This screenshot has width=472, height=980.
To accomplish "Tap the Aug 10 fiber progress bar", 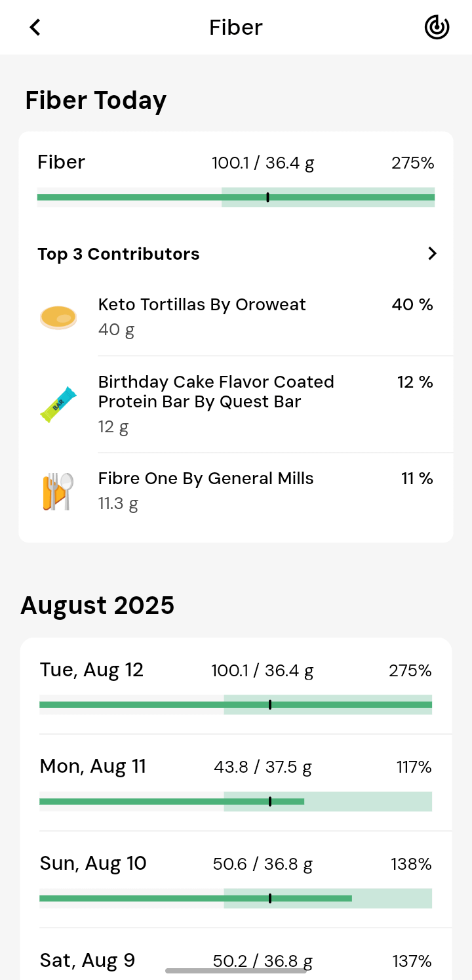I will [236, 898].
